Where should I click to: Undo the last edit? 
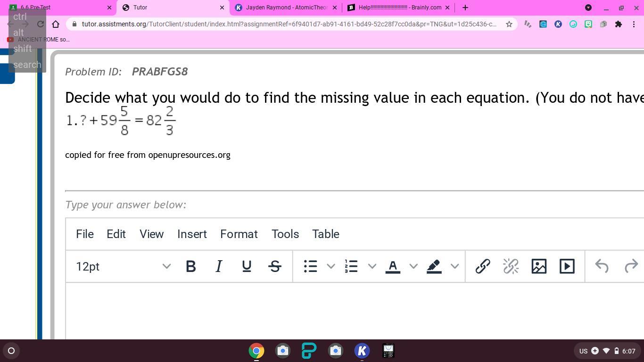602,266
